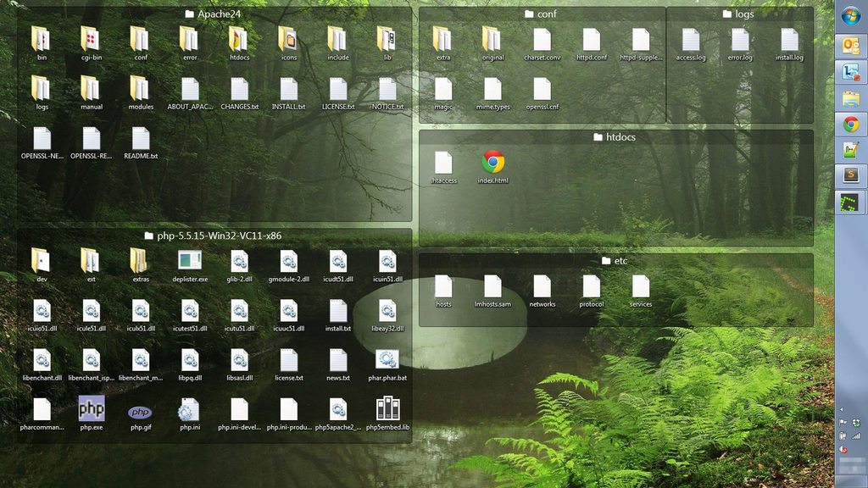Viewport: 868px width, 488px height.
Task: Select the services file in etc
Action: point(641,291)
